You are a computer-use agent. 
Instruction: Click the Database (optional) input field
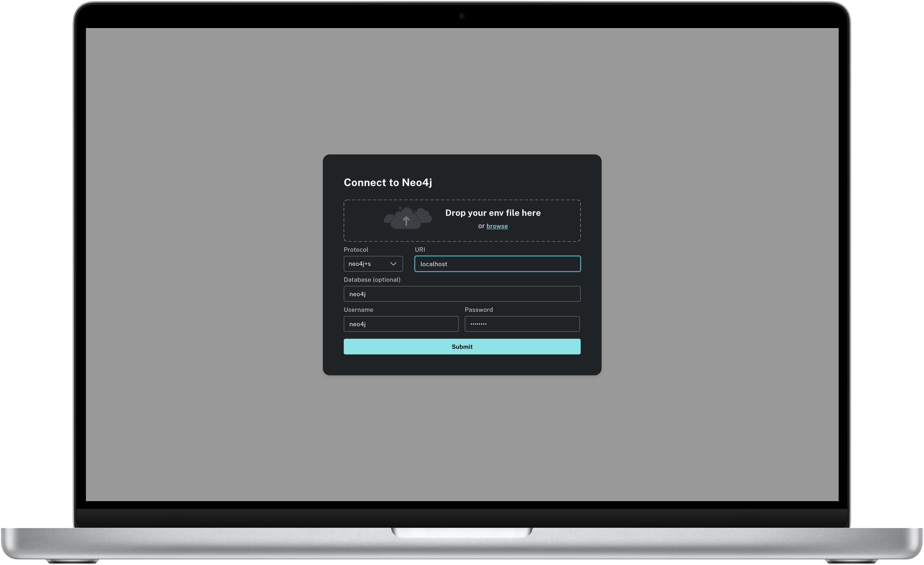(x=462, y=294)
